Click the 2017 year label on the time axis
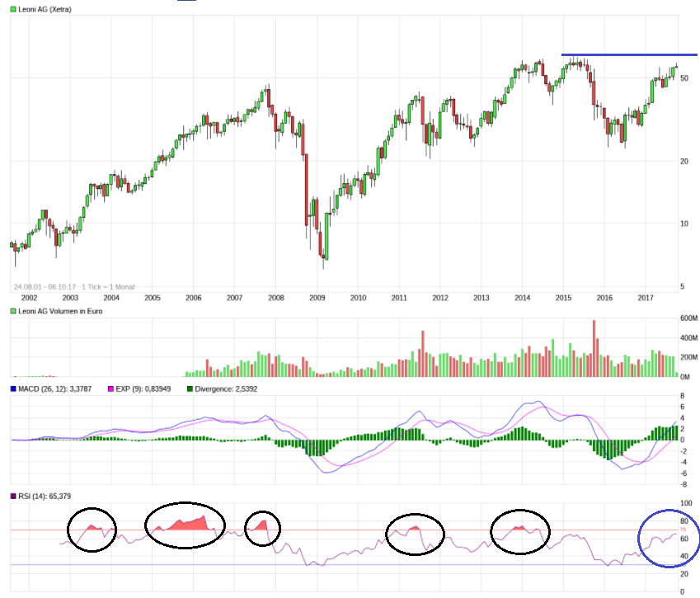 (x=646, y=298)
